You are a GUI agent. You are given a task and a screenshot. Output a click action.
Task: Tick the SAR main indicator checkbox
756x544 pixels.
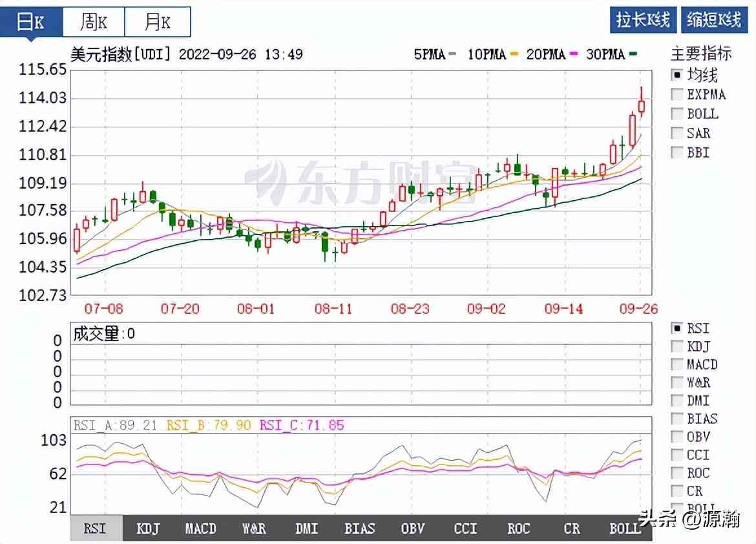677,133
